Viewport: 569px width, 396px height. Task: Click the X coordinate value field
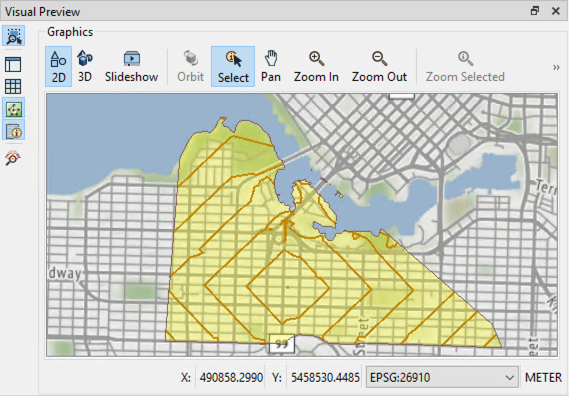click(231, 377)
